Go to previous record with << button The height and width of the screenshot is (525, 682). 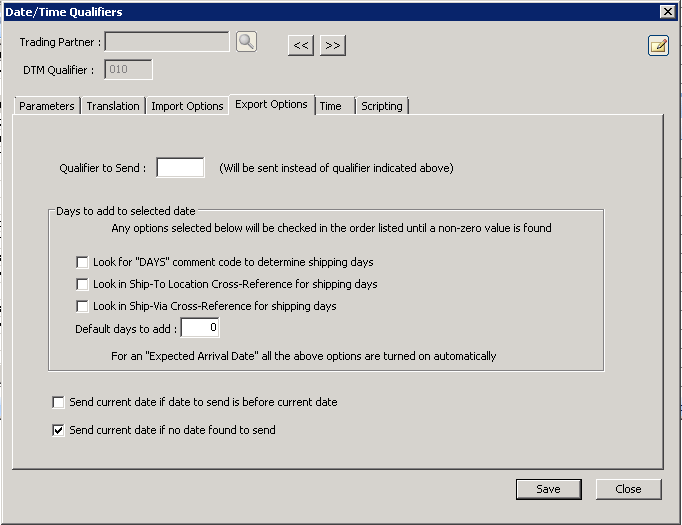(301, 46)
